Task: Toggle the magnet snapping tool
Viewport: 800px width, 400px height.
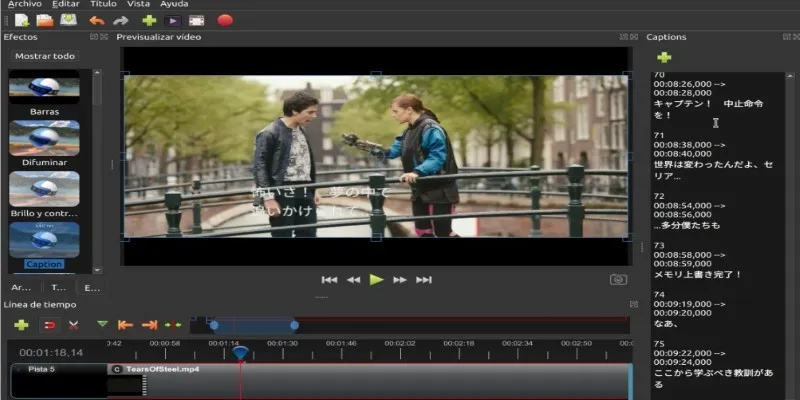Action: (x=50, y=325)
